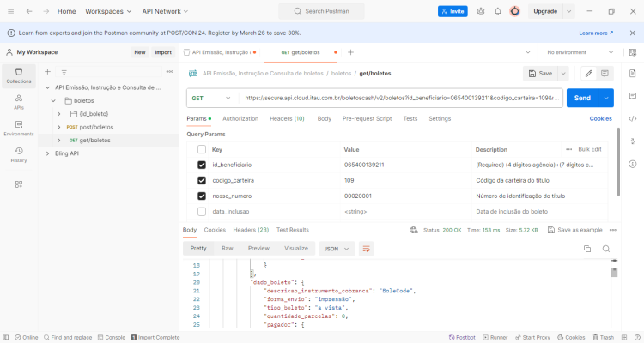The height and width of the screenshot is (343, 644).
Task: Open the settings gear icon
Action: point(481,11)
